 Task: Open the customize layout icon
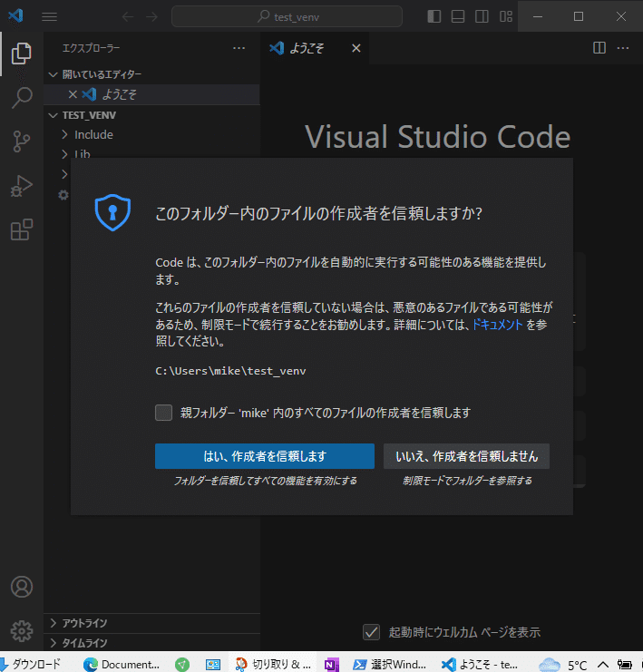click(x=506, y=16)
